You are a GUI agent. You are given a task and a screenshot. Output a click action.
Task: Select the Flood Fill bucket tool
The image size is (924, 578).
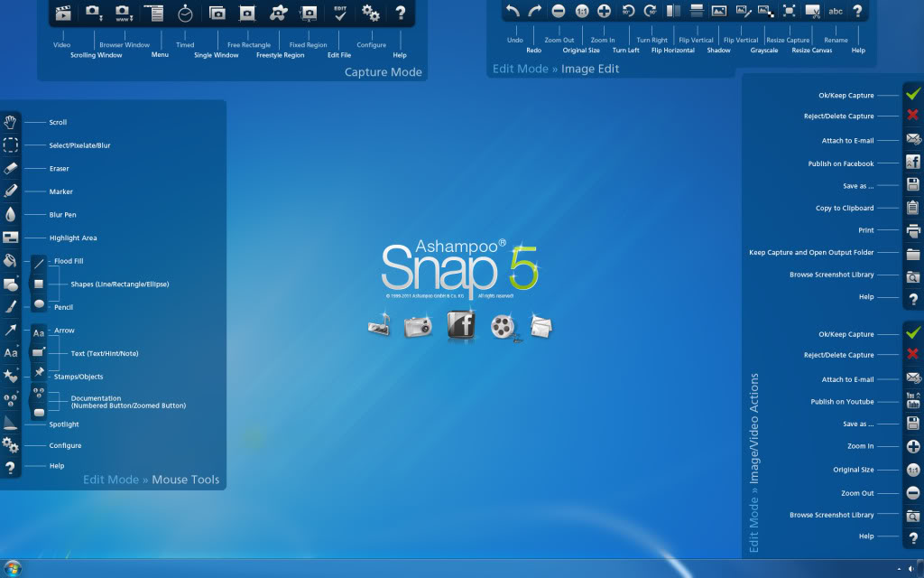[x=10, y=261]
